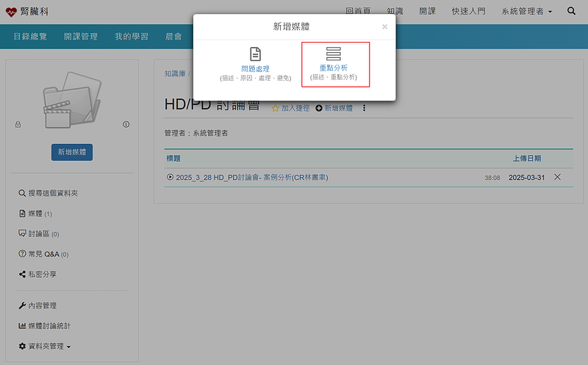The width and height of the screenshot is (588, 365).
Task: Select the 重點分析 media type option
Action: click(x=334, y=64)
